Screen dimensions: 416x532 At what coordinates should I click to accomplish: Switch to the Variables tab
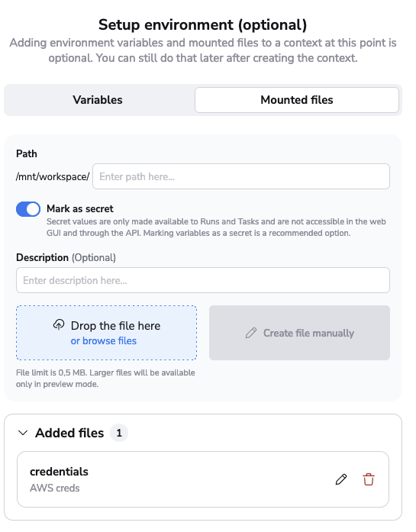click(x=98, y=100)
